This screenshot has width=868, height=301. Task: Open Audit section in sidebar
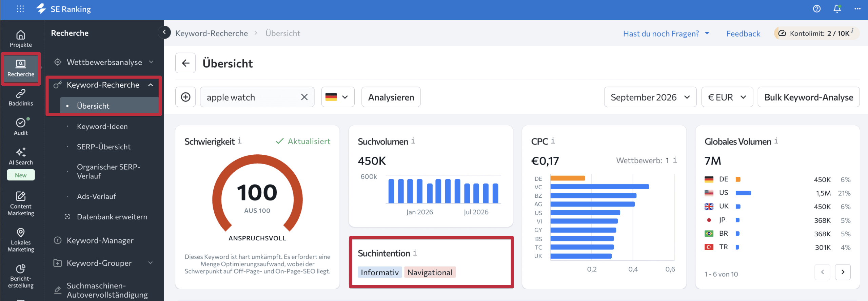[x=21, y=127]
